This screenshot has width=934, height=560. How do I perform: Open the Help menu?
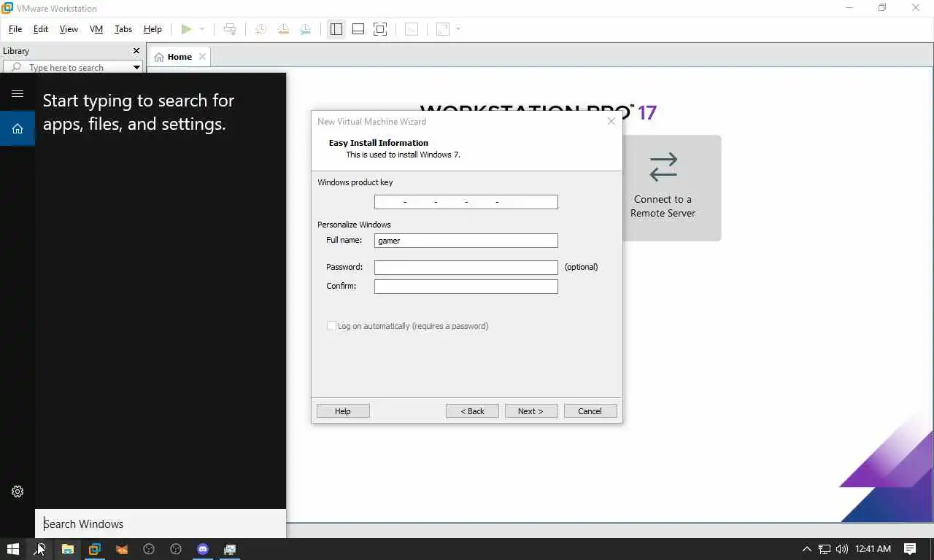[153, 29]
